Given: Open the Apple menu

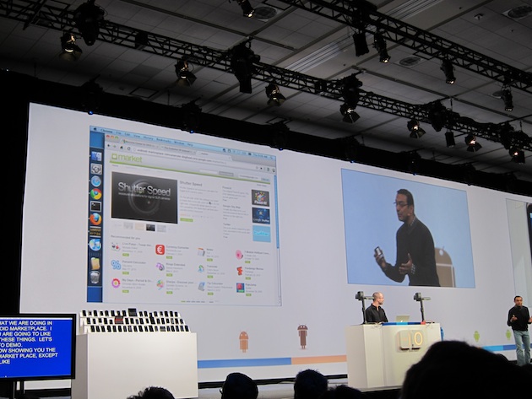Looking at the screenshot, I should click(95, 130).
